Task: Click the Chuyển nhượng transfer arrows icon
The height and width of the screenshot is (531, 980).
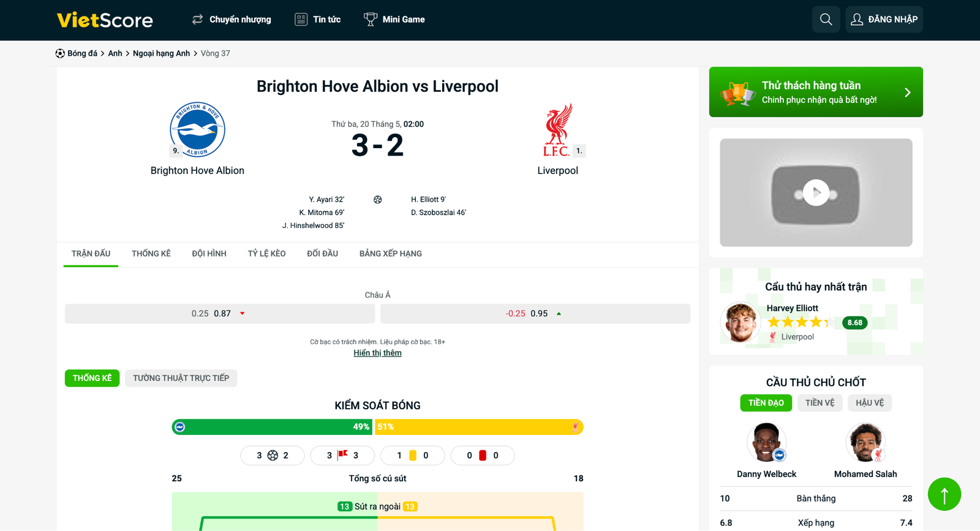Action: pos(197,20)
